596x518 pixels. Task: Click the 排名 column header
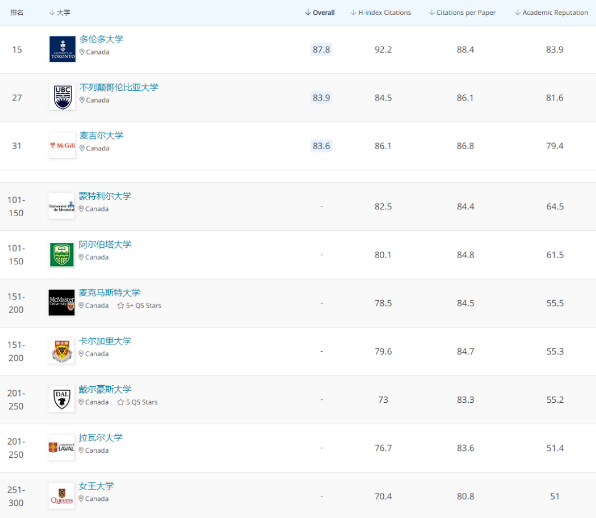tap(17, 13)
